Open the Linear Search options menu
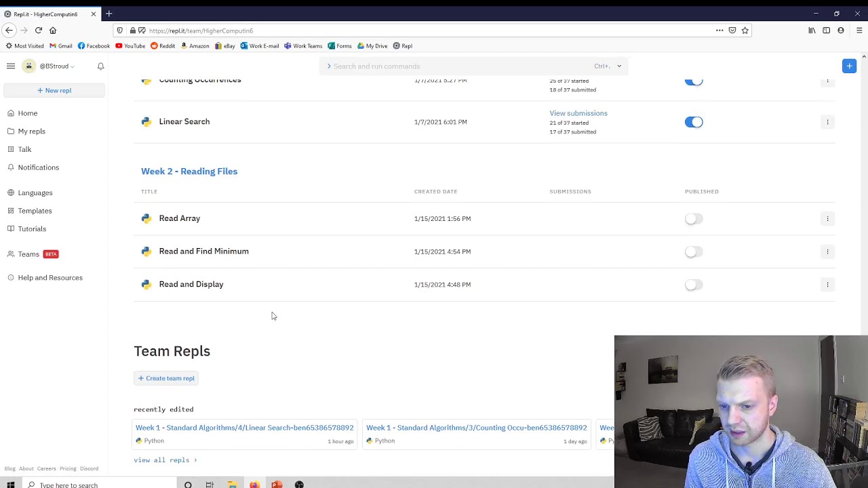Image resolution: width=868 pixels, height=488 pixels. (x=827, y=122)
